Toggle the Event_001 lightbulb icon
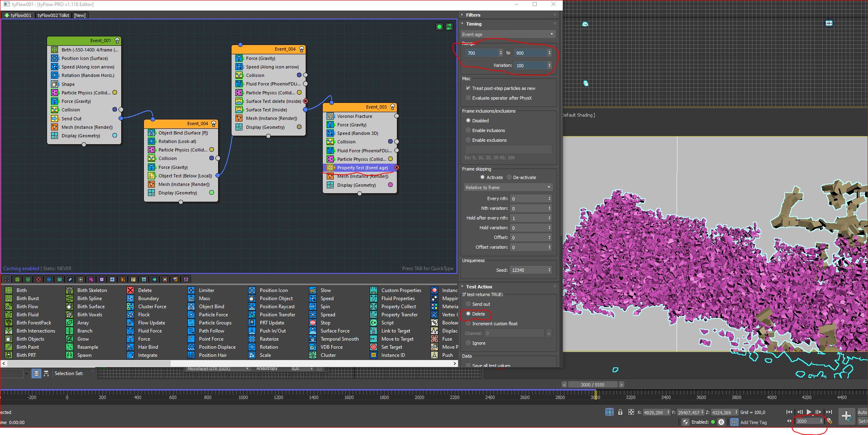This screenshot has height=435, width=868. coord(117,41)
